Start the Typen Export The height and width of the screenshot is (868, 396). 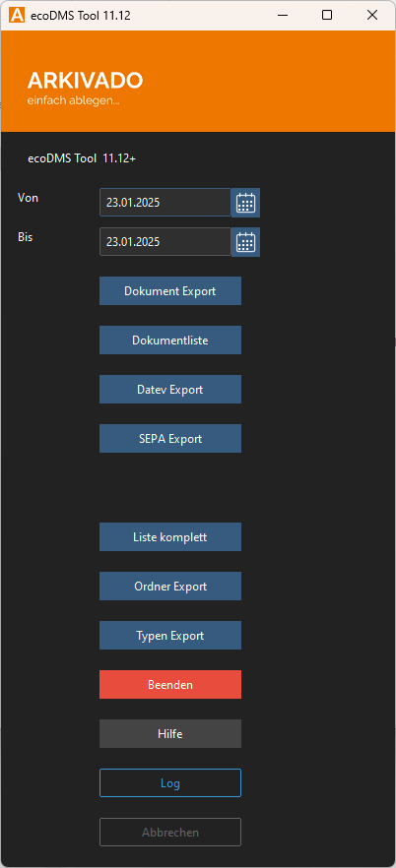(x=170, y=636)
